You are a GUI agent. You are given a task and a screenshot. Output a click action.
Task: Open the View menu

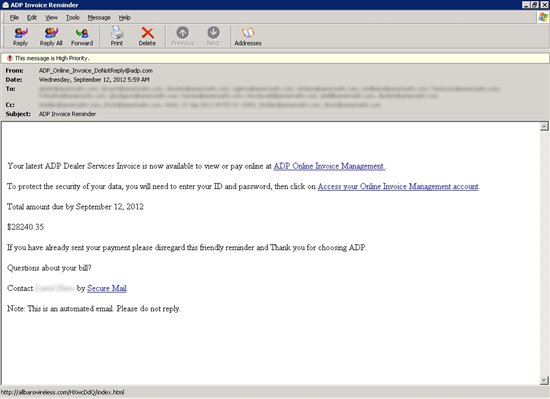[51, 18]
